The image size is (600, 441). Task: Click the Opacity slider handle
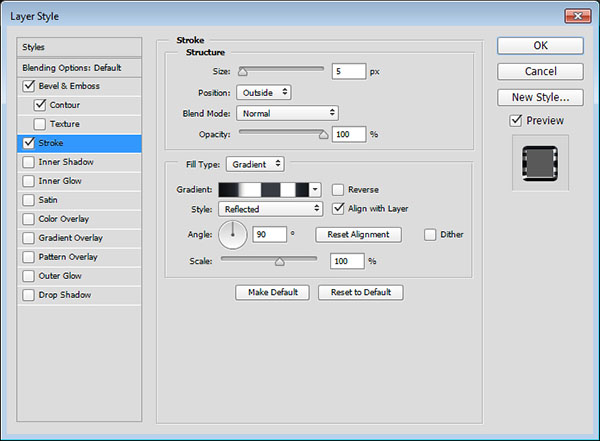(323, 133)
